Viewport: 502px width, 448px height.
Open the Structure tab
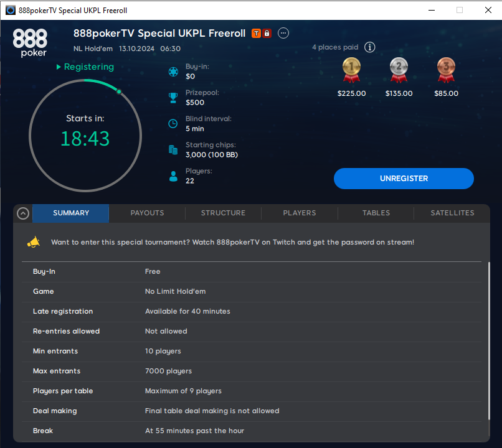click(223, 213)
